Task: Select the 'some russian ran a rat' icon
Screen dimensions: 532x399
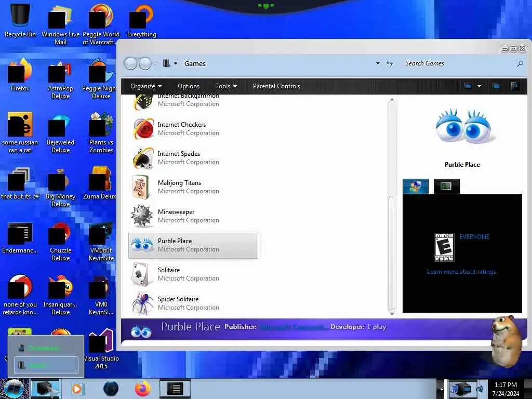Action: tap(20, 134)
